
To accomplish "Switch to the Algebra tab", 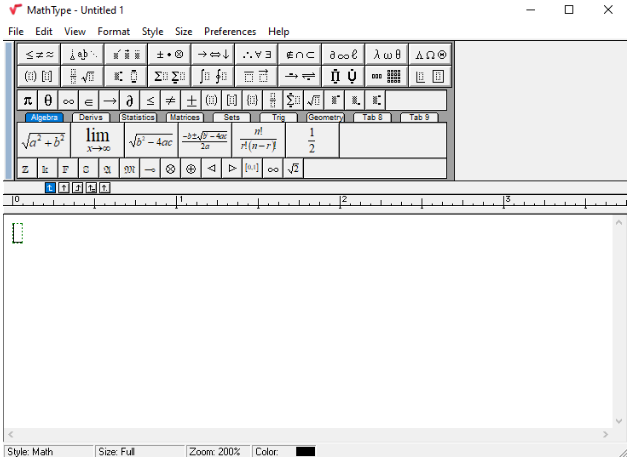I will tap(44, 117).
